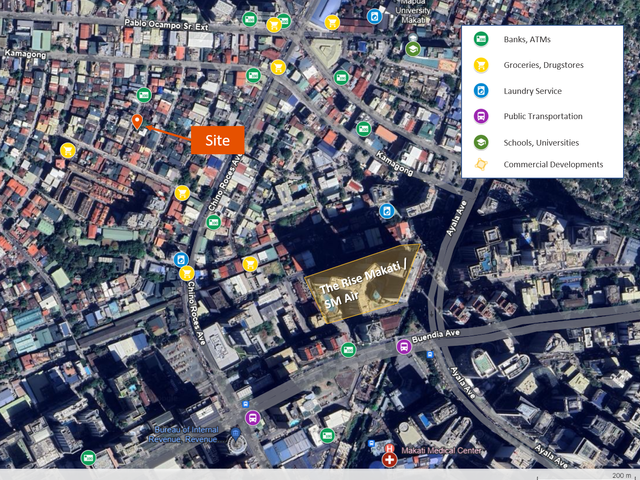Click the bank icon in the bottom-left corner
This screenshot has height=480, width=640.
88,458
